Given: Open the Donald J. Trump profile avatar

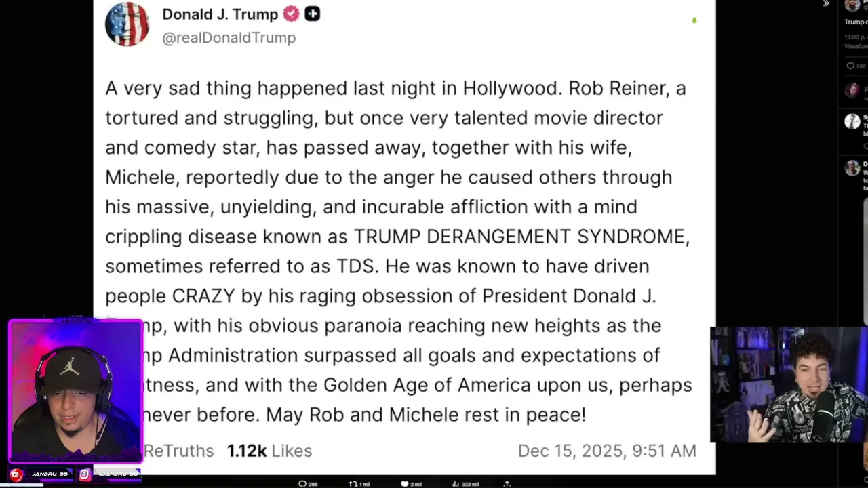Looking at the screenshot, I should (x=127, y=24).
